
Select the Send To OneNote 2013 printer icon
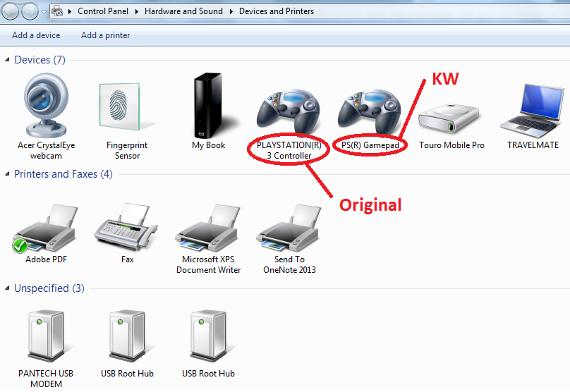point(289,228)
